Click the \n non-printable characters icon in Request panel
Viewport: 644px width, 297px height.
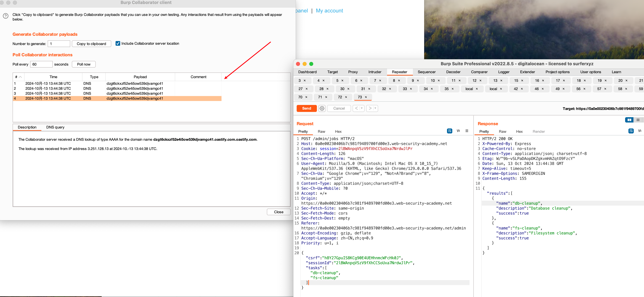(x=458, y=131)
